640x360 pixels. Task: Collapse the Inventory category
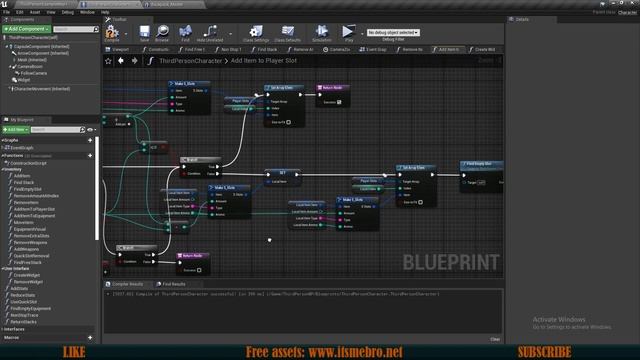[x=2, y=169]
